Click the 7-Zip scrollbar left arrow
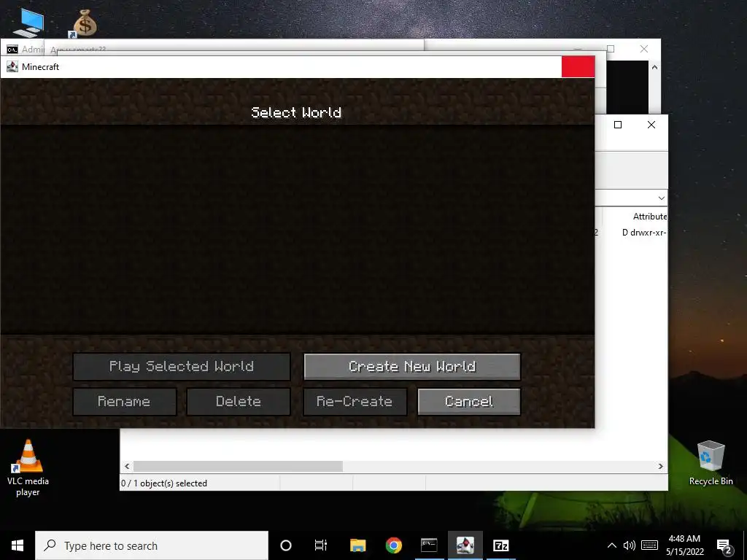 (x=127, y=466)
